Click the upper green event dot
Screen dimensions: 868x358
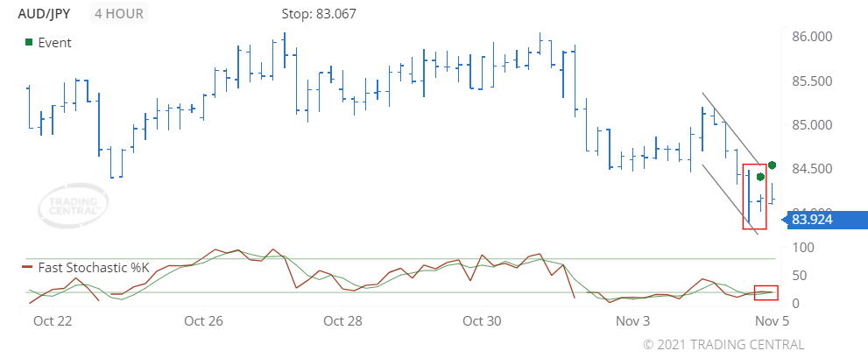coord(773,165)
